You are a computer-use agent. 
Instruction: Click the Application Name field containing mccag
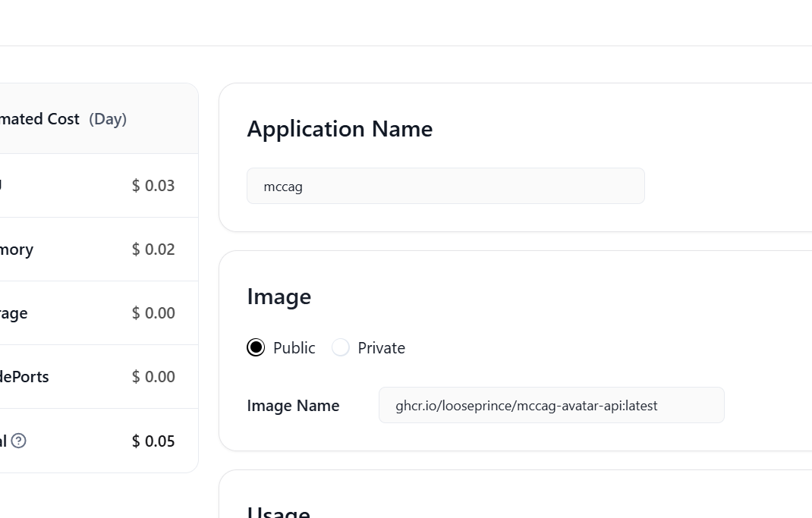446,186
